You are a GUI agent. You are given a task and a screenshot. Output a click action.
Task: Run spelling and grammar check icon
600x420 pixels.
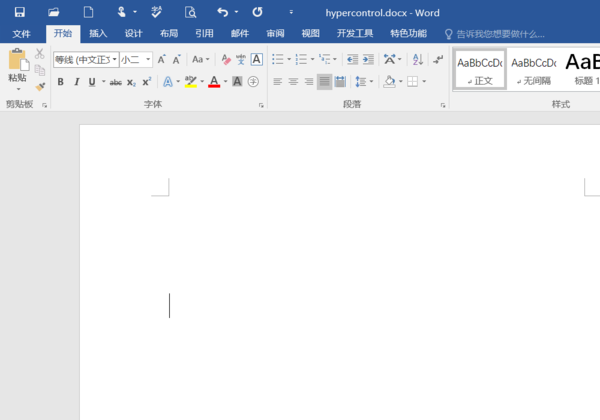[x=156, y=12]
